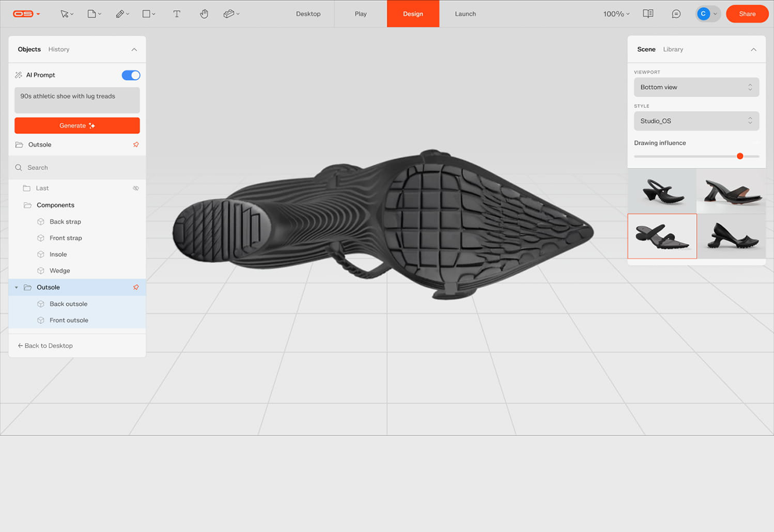Click the Generate button
The image size is (774, 532).
(77, 125)
